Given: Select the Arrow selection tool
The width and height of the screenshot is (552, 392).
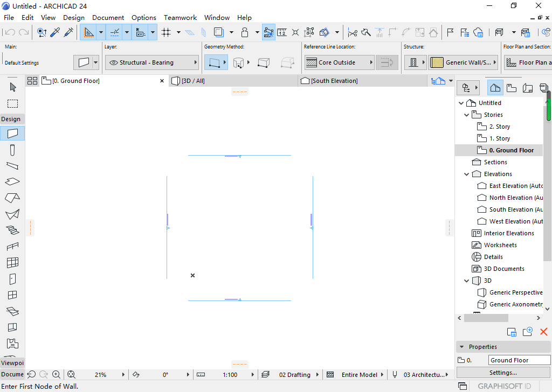Looking at the screenshot, I should (12, 87).
